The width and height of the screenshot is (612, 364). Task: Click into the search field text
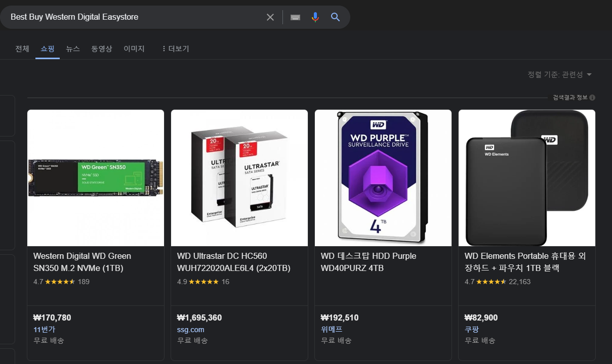coord(74,17)
